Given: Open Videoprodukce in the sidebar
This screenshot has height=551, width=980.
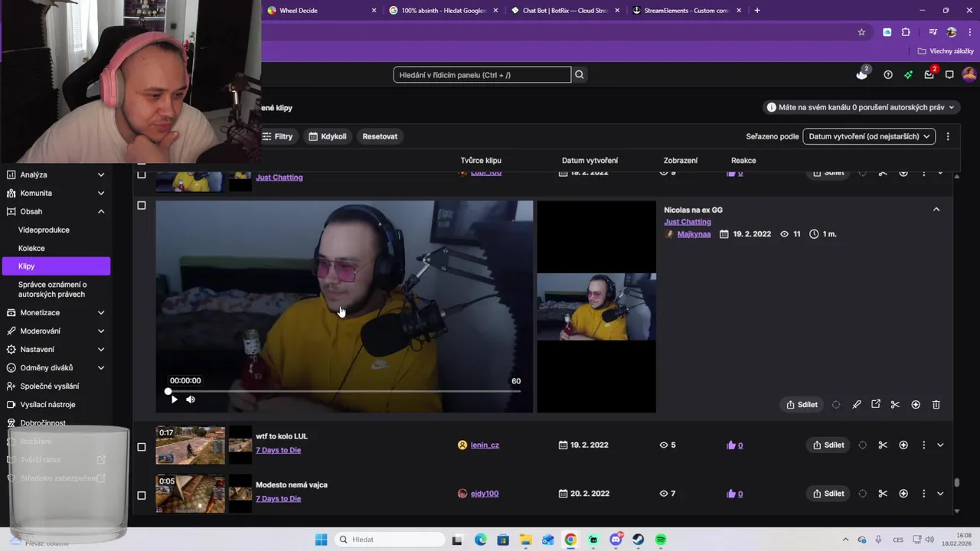Looking at the screenshot, I should (x=44, y=230).
